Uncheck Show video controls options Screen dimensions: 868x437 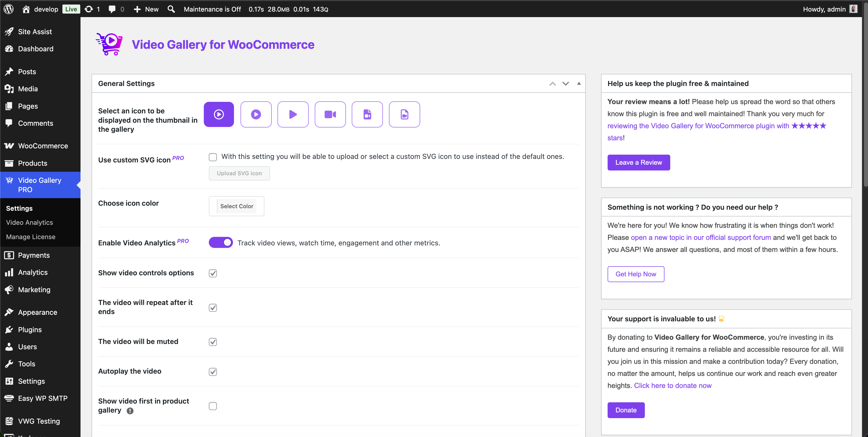pos(213,273)
